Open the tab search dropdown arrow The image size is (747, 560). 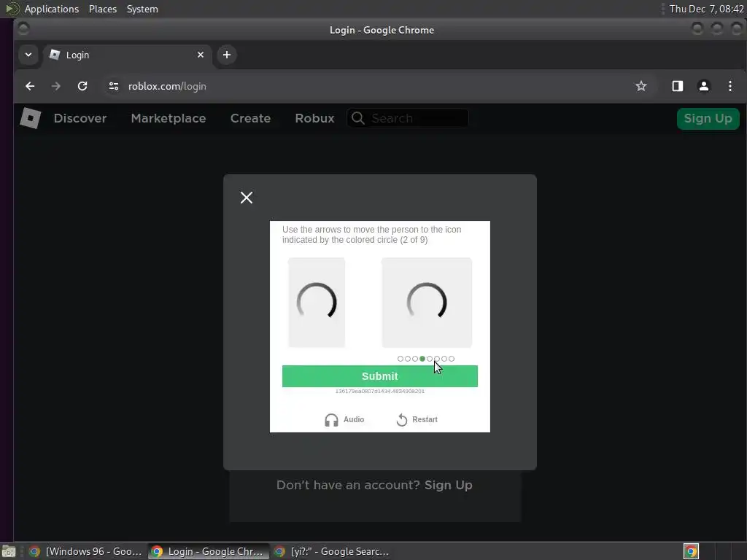pos(28,55)
